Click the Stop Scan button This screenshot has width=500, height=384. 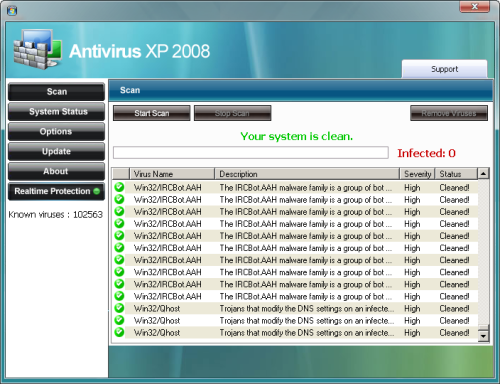tap(232, 113)
